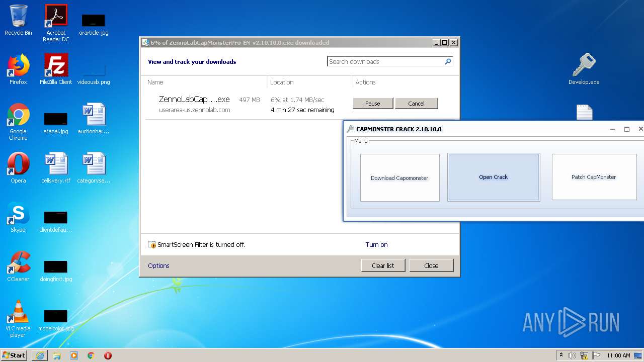Screen dimensions: 644x362
Task: Click the Patch CapMonster button
Action: 594,177
